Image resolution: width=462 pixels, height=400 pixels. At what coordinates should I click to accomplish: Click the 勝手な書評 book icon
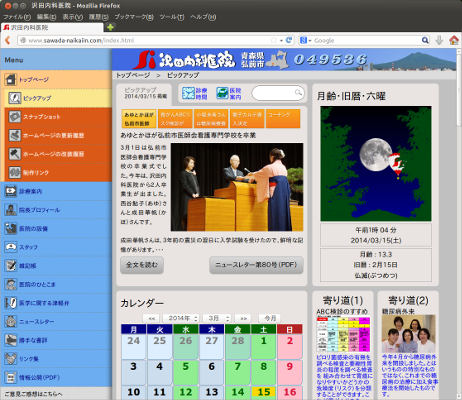pyautogui.click(x=11, y=340)
